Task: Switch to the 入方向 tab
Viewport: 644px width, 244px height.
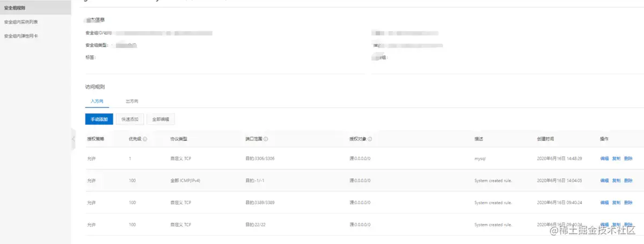Action: (x=97, y=101)
